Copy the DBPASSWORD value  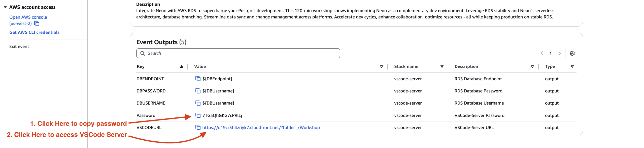198,91
